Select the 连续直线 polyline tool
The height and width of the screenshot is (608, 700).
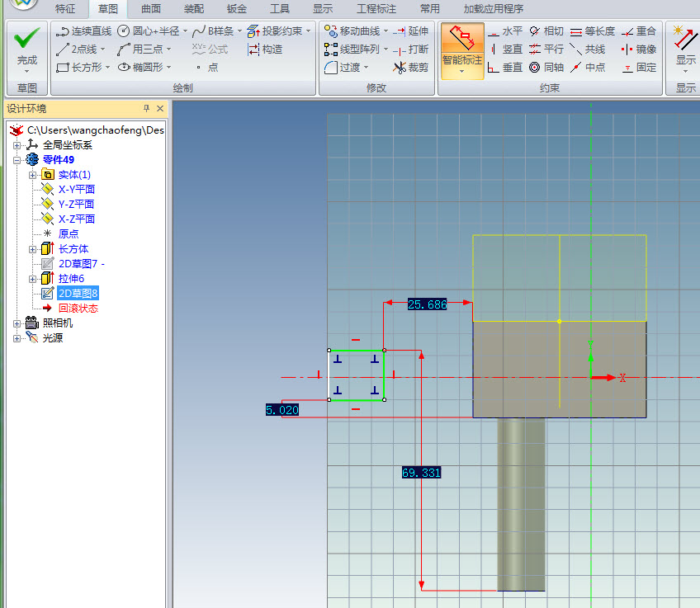point(83,31)
